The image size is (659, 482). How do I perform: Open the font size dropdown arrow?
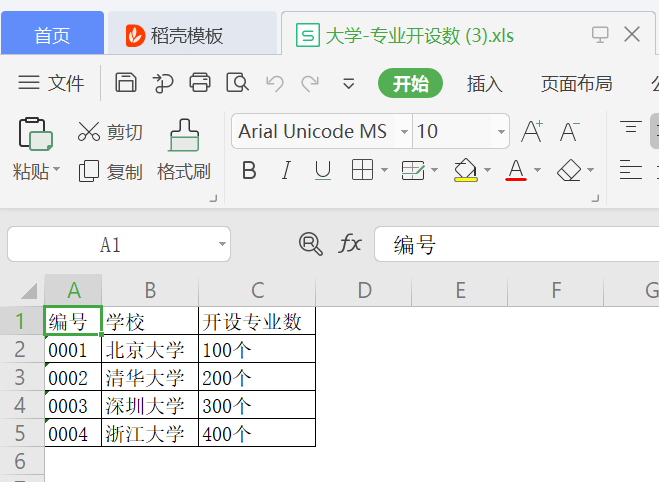(501, 132)
